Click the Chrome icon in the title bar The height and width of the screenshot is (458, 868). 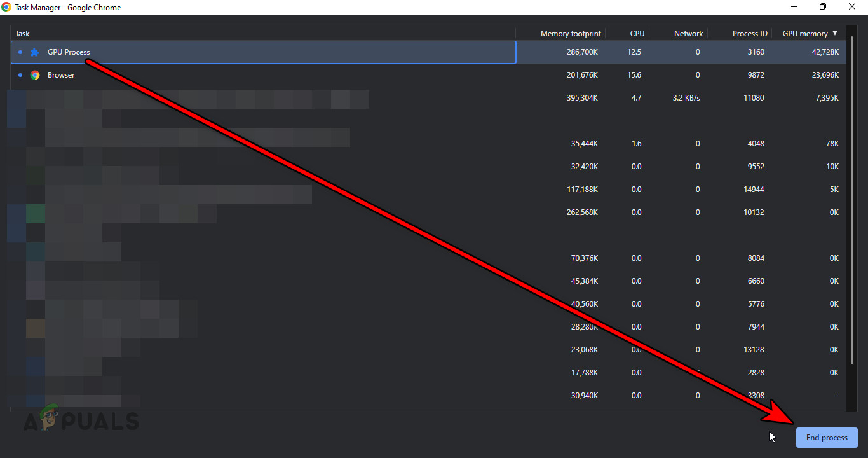(x=6, y=7)
